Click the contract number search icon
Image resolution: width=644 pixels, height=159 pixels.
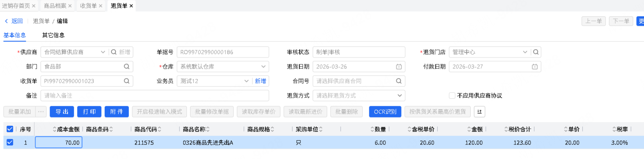tap(399, 81)
